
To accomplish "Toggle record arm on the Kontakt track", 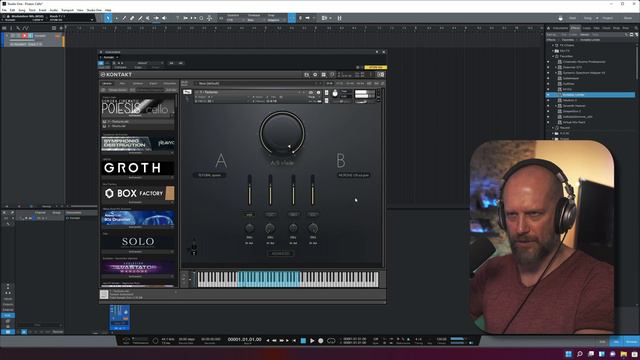I will click(24, 36).
